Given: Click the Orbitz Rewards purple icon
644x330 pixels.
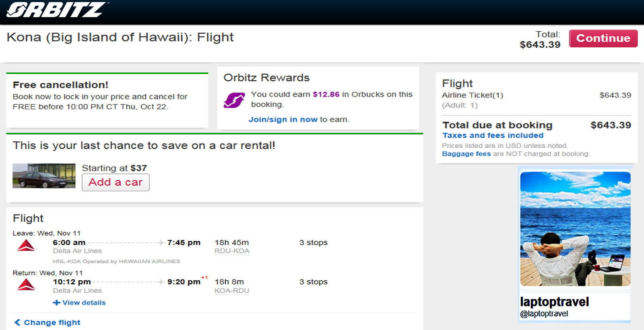Looking at the screenshot, I should (234, 100).
